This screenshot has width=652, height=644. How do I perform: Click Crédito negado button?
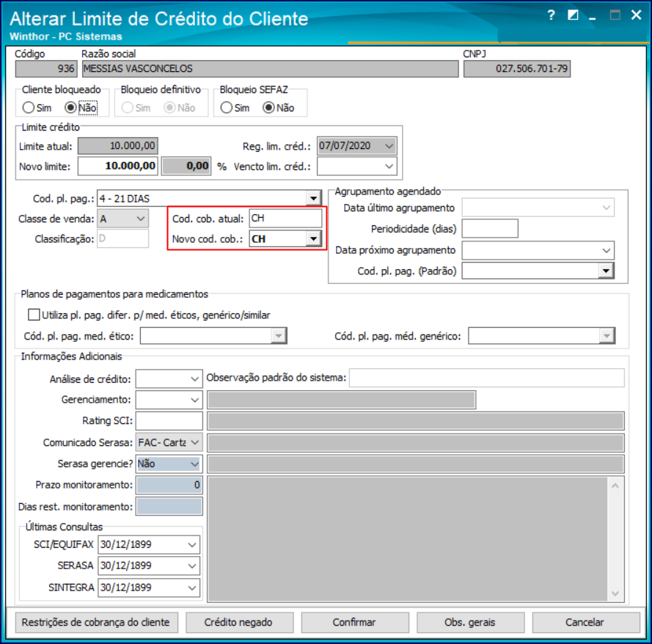[240, 622]
